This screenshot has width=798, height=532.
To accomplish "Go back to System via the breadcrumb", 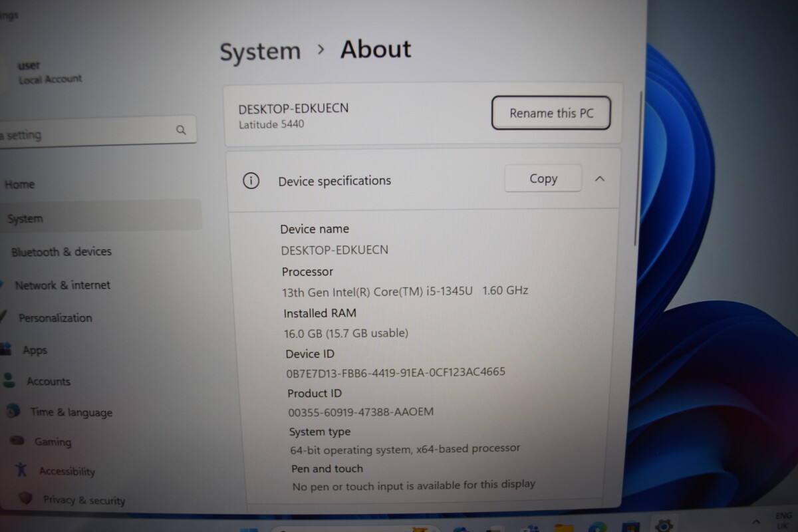I will 260,51.
